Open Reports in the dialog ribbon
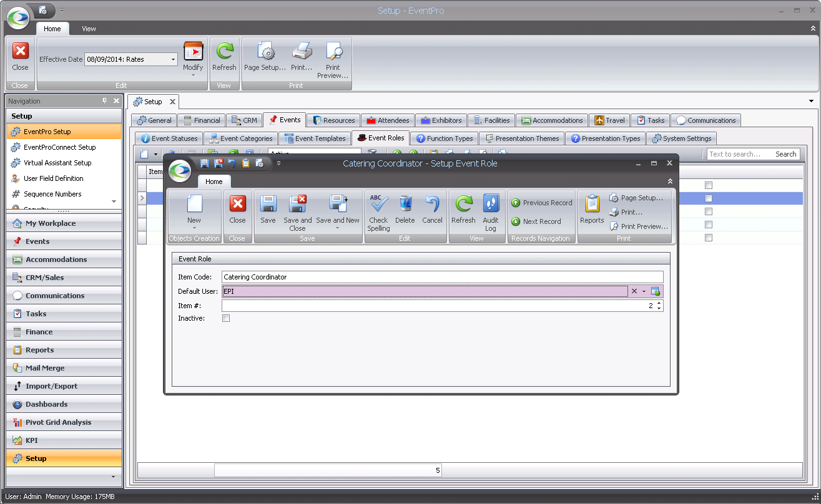The height and width of the screenshot is (504, 821). point(592,209)
